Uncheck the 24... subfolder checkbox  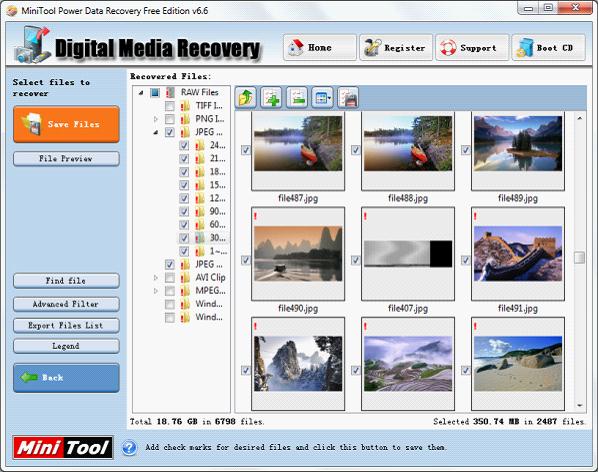(184, 145)
